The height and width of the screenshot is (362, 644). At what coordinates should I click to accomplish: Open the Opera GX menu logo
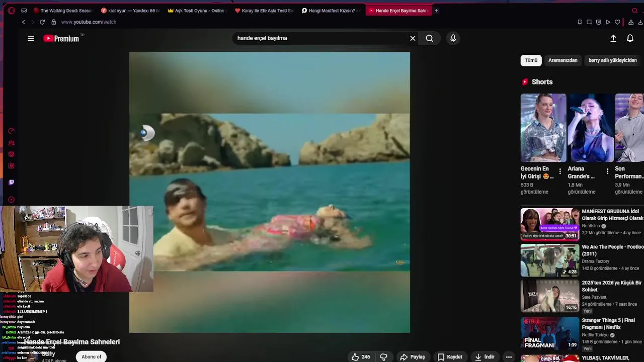(x=11, y=11)
